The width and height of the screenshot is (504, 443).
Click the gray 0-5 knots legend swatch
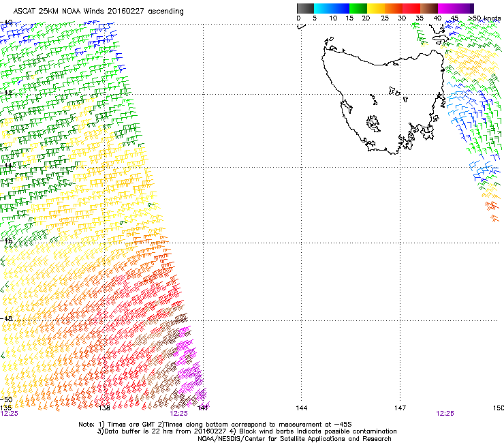tap(305, 8)
